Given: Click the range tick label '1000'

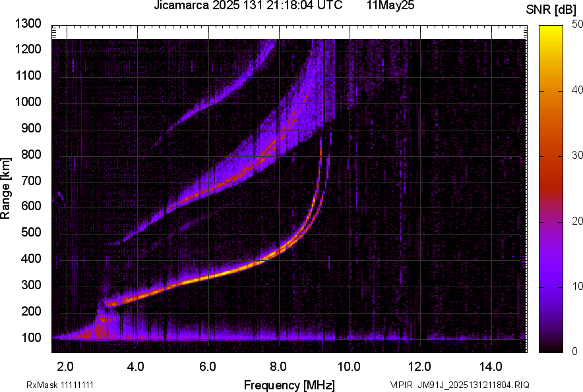Looking at the screenshot, I should pyautogui.click(x=28, y=101).
